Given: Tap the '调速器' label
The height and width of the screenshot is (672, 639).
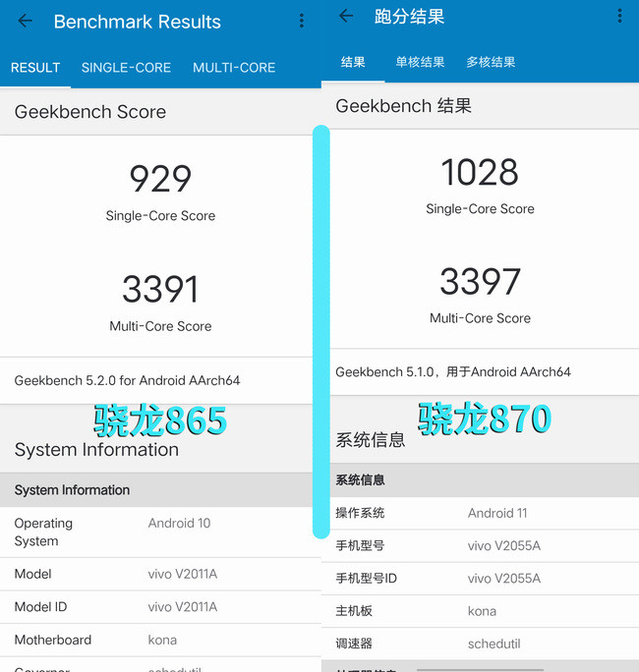Looking at the screenshot, I should tap(354, 644).
